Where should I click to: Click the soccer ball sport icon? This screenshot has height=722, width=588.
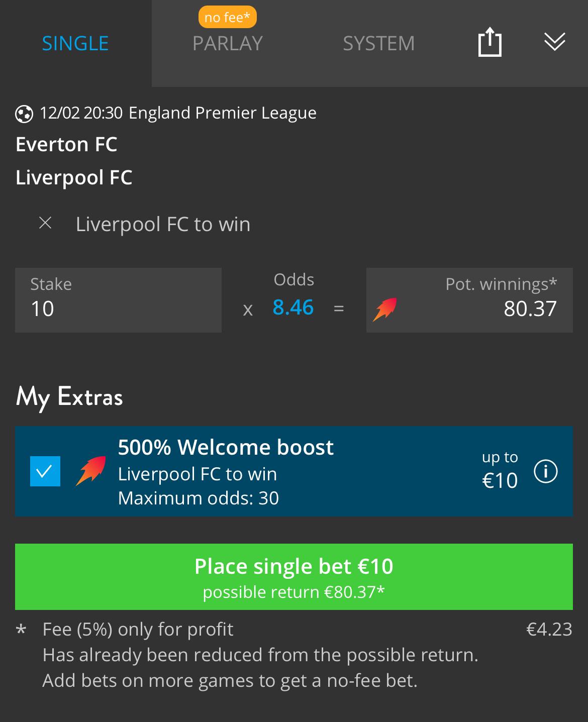tap(24, 114)
